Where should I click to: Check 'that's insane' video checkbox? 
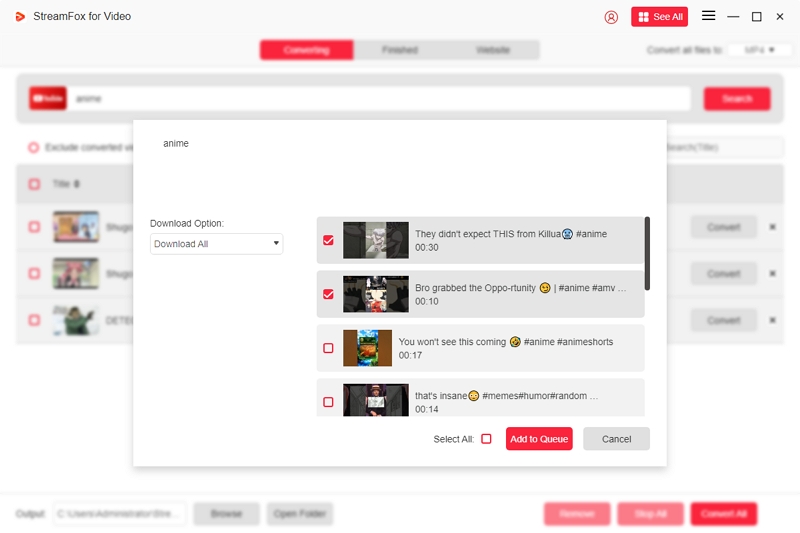click(x=328, y=402)
